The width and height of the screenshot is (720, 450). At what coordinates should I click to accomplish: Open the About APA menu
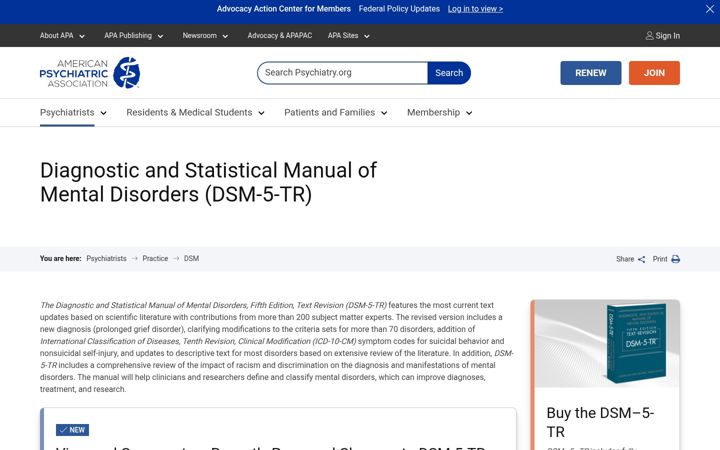[56, 35]
